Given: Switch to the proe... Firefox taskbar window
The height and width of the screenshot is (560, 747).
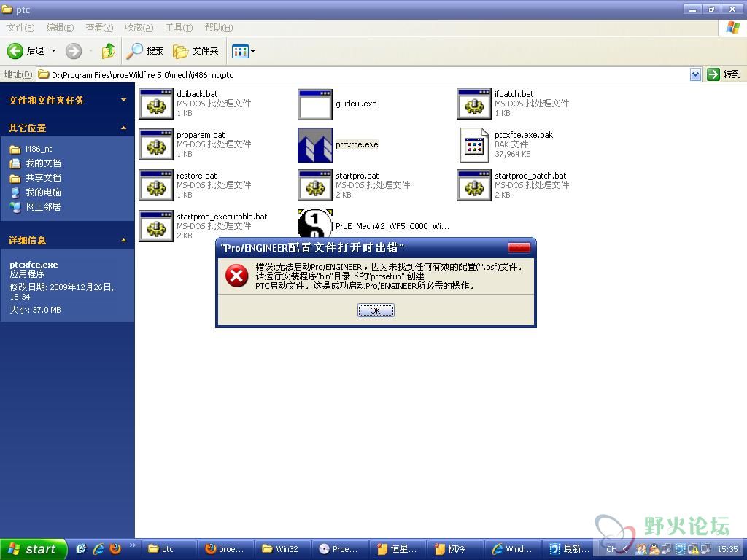Looking at the screenshot, I should pyautogui.click(x=226, y=549).
